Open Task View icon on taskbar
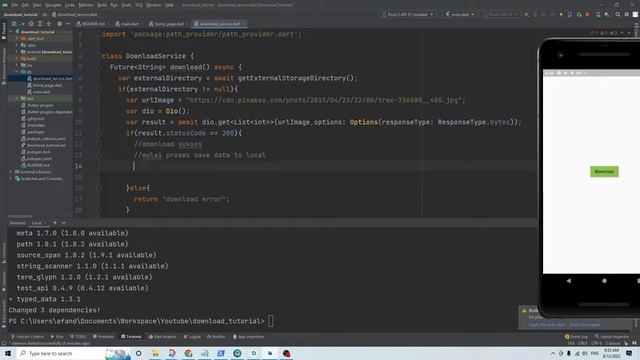Viewport: 640px width, 360px height. (139, 353)
